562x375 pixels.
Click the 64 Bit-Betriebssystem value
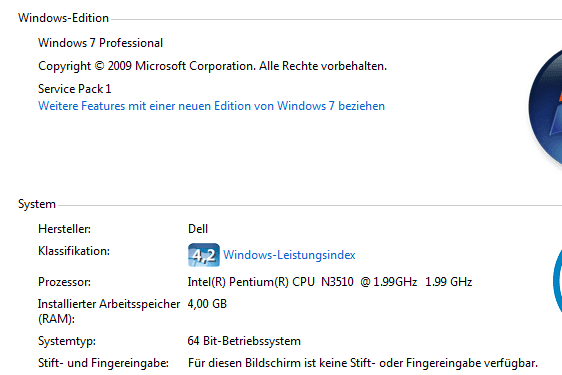pos(244,341)
